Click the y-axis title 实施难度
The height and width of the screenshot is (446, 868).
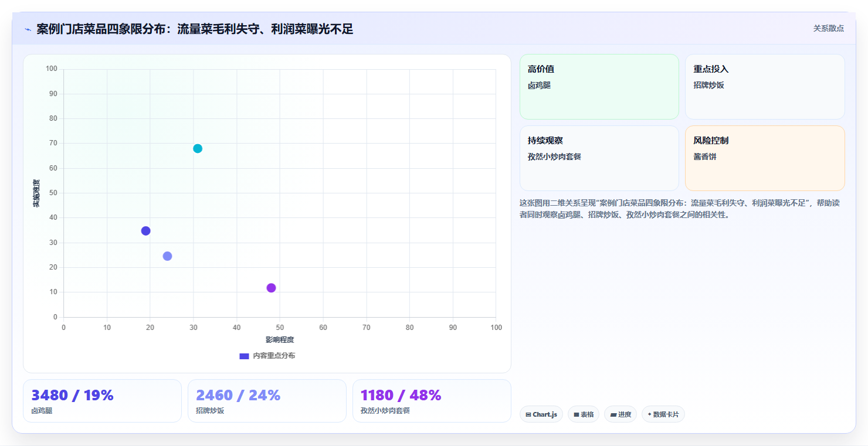36,193
